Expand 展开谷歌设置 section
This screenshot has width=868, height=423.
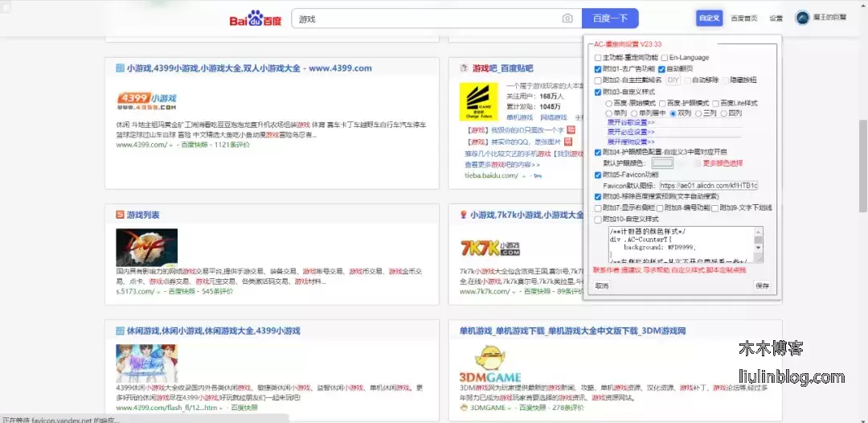click(631, 122)
